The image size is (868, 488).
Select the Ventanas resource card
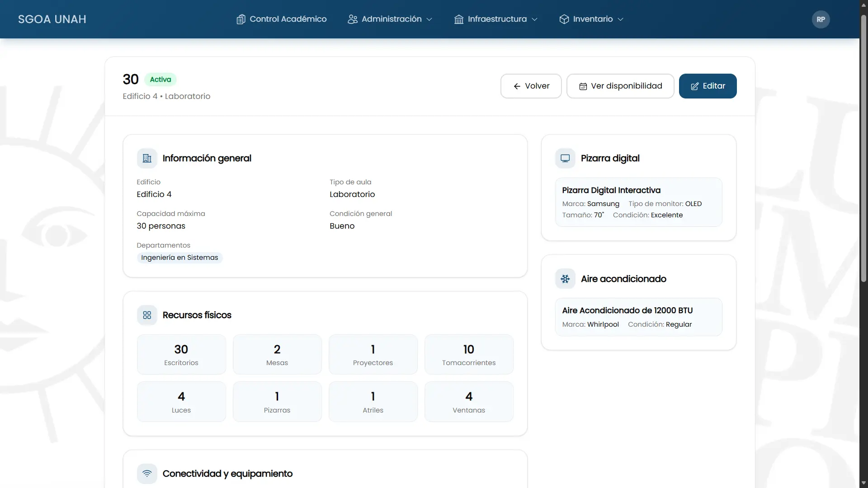pyautogui.click(x=469, y=402)
